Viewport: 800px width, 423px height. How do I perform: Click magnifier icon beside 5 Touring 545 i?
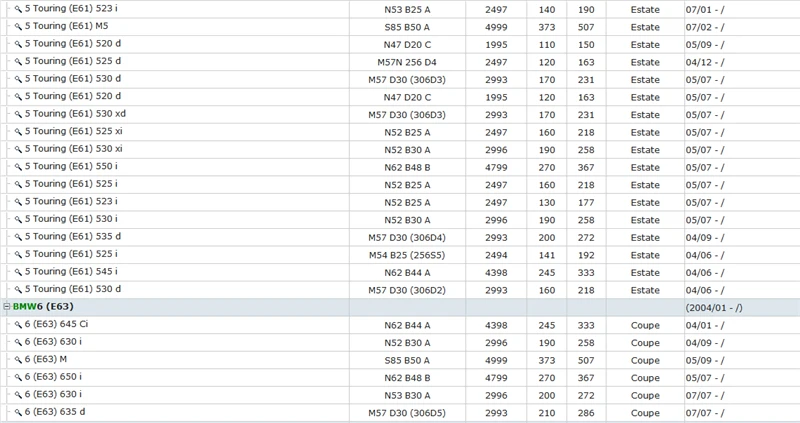18,272
